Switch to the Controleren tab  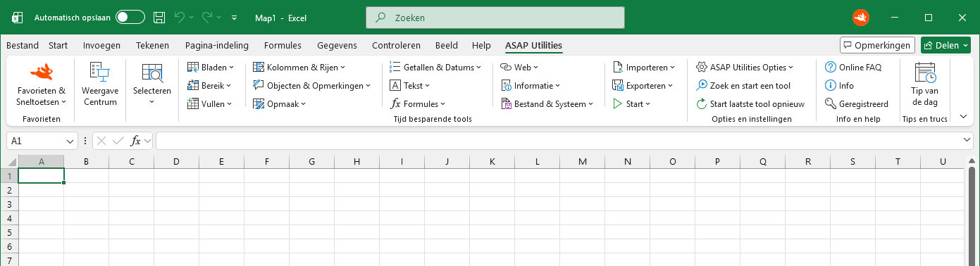(x=396, y=45)
